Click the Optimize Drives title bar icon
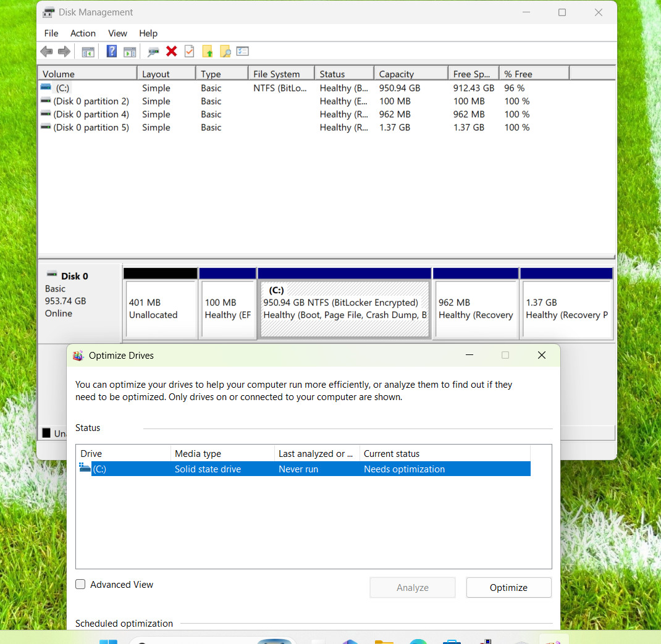This screenshot has width=661, height=644. [78, 356]
